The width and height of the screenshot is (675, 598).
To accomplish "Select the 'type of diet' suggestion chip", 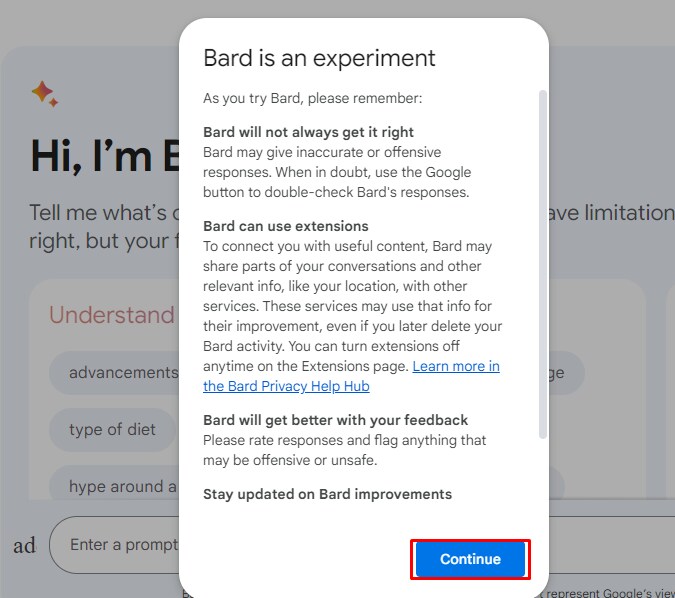I will (112, 430).
